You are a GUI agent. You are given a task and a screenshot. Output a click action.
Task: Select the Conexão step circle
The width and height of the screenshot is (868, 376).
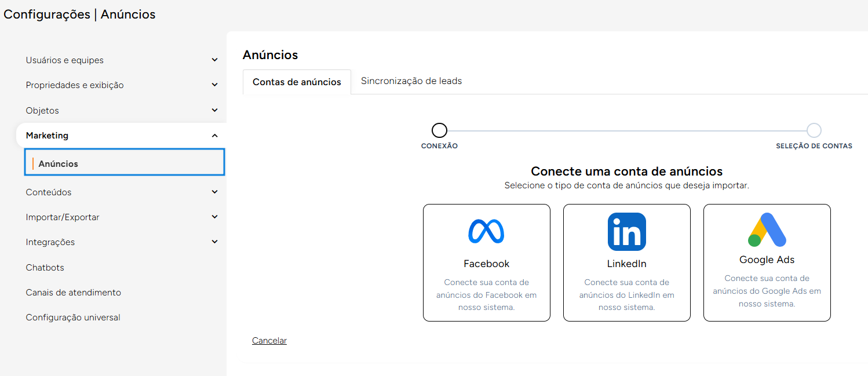coord(440,130)
